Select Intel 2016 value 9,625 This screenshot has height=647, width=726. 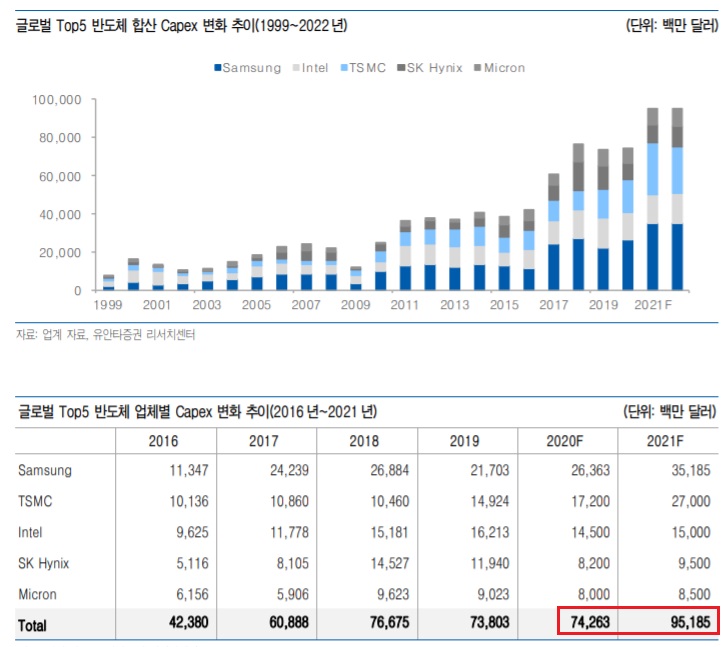[192, 532]
